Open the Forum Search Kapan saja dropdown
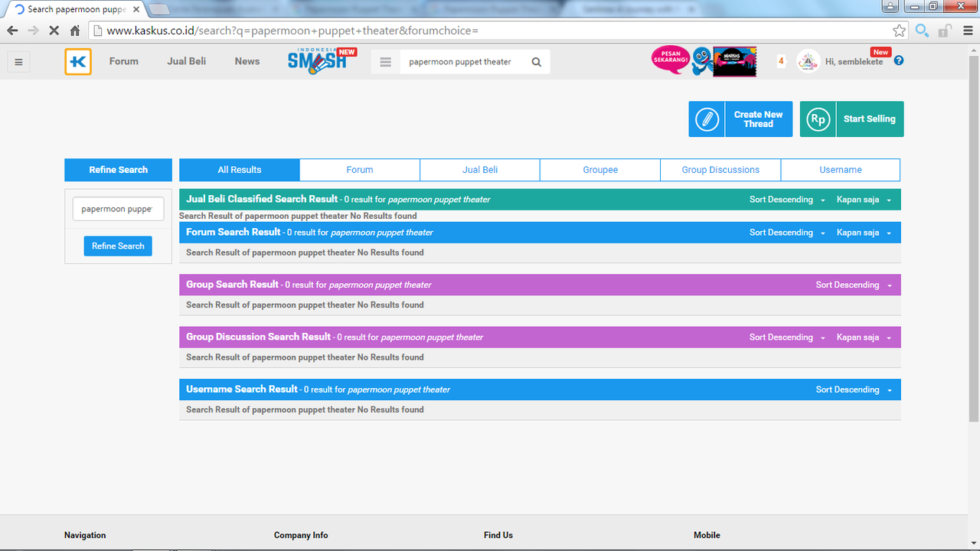Image resolution: width=980 pixels, height=551 pixels. tap(864, 233)
